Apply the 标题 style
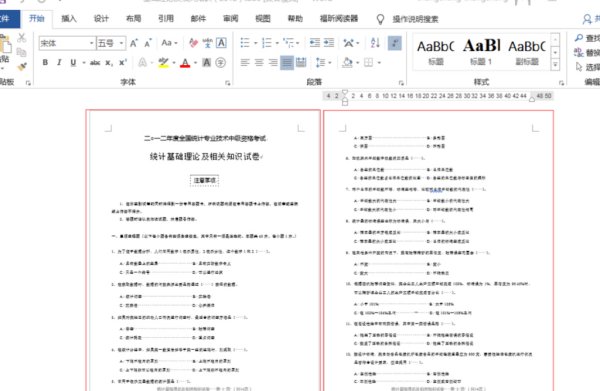Viewport: 600px width, 391px height. [x=435, y=52]
